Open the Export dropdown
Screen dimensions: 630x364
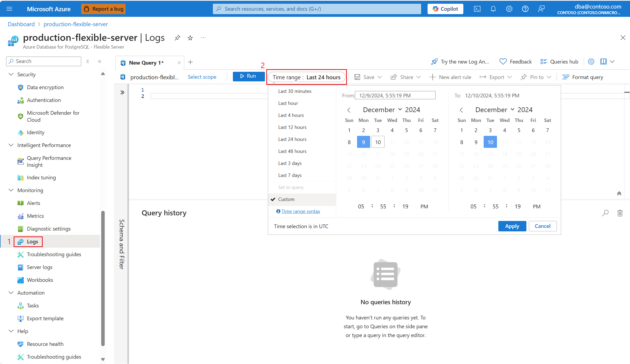[496, 77]
